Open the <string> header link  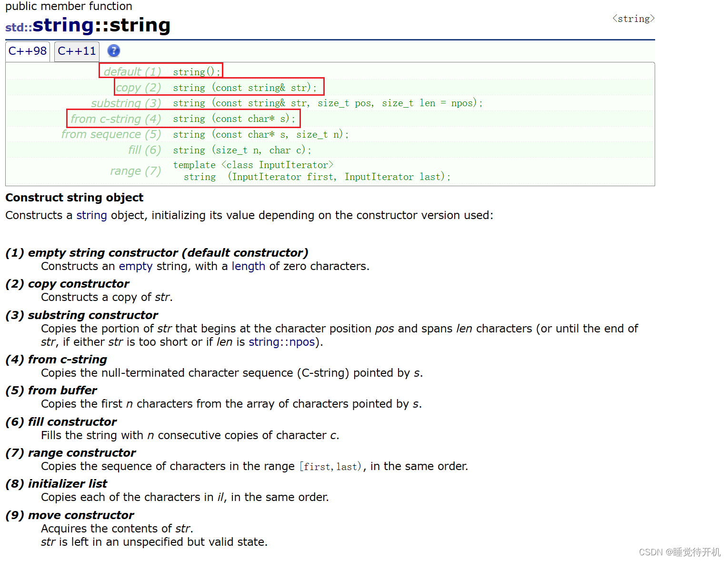(633, 19)
